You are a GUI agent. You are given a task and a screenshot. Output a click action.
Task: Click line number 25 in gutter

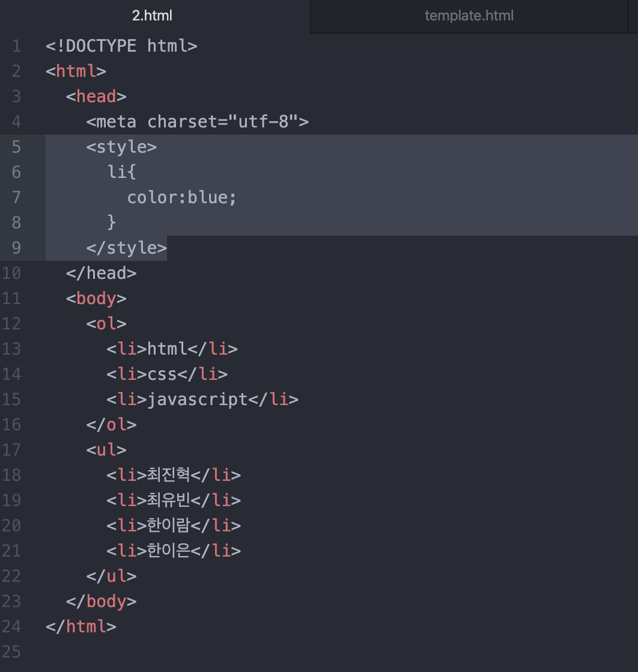pyautogui.click(x=11, y=652)
